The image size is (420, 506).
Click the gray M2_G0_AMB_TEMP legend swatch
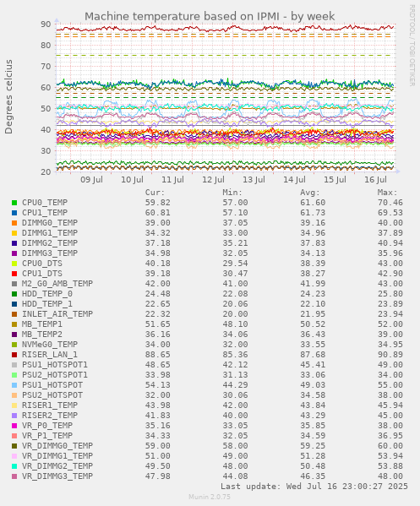pos(14,284)
